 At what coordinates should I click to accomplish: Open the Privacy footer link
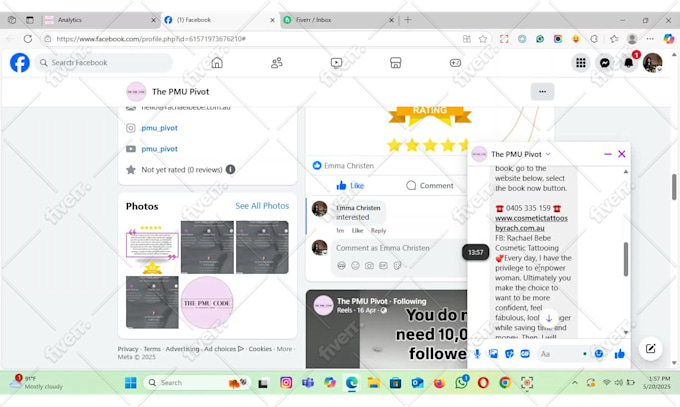[x=128, y=349]
